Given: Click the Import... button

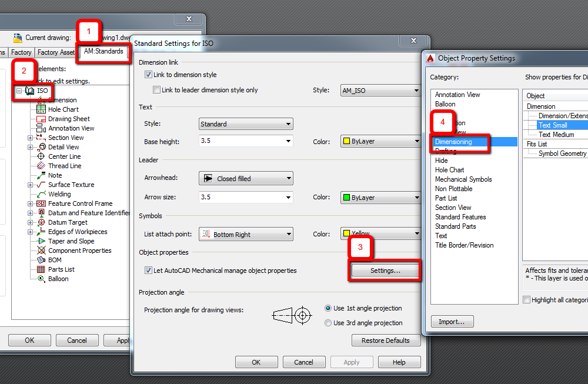Looking at the screenshot, I should tap(452, 322).
